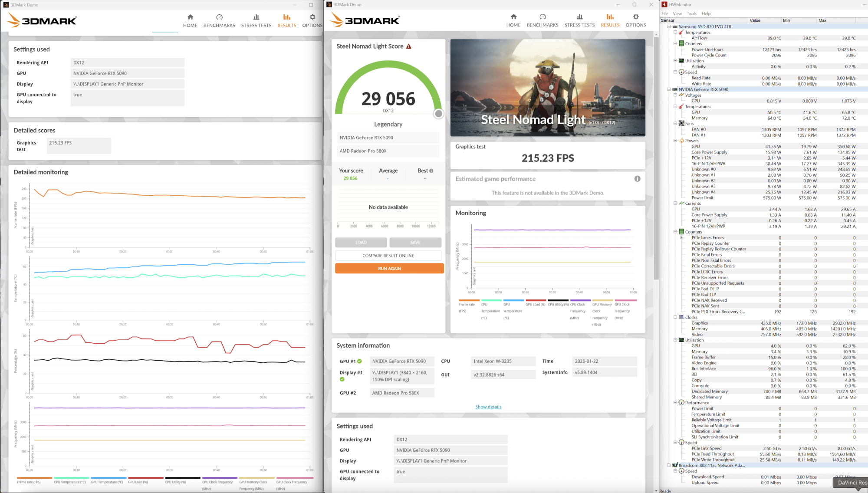
Task: Click info icon next to Best score
Action: click(431, 171)
